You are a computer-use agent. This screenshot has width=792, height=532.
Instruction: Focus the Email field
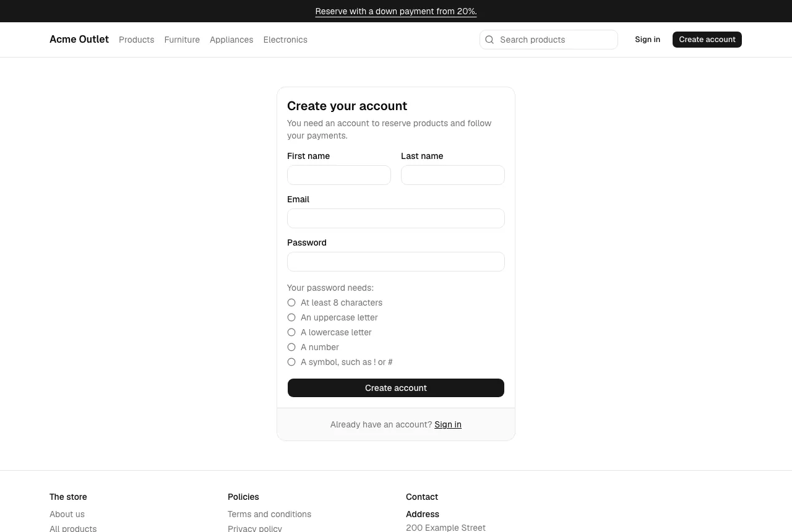tap(396, 218)
